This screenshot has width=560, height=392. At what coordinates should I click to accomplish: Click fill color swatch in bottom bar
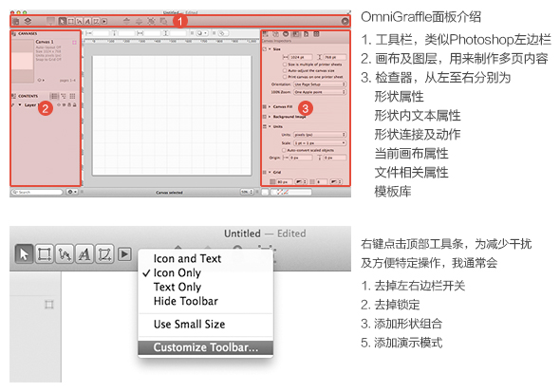coord(265,192)
